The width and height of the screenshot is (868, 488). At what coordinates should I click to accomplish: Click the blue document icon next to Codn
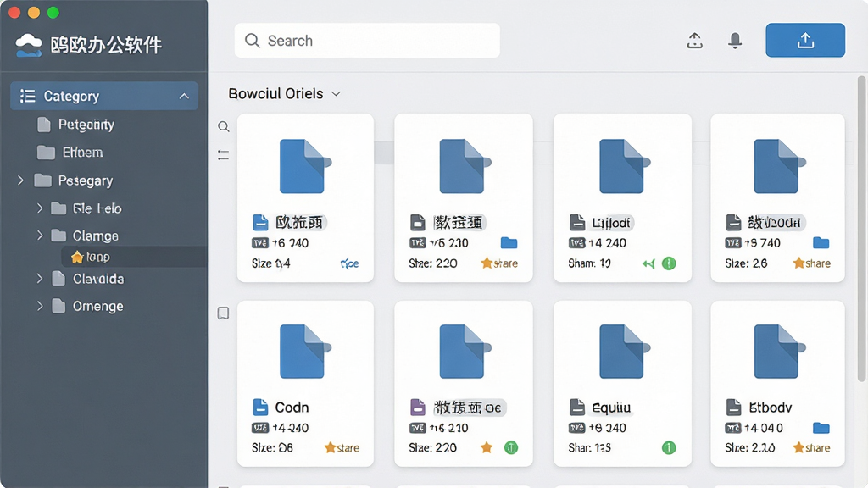tap(260, 408)
